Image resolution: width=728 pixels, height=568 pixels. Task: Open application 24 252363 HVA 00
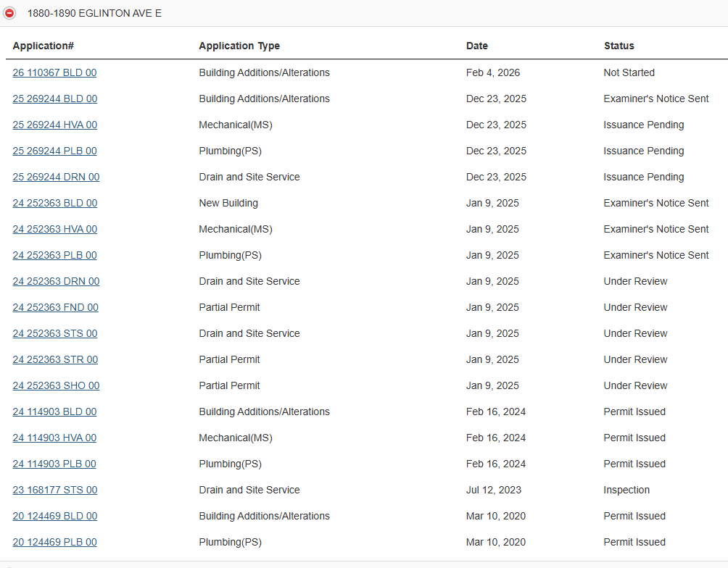(x=54, y=229)
